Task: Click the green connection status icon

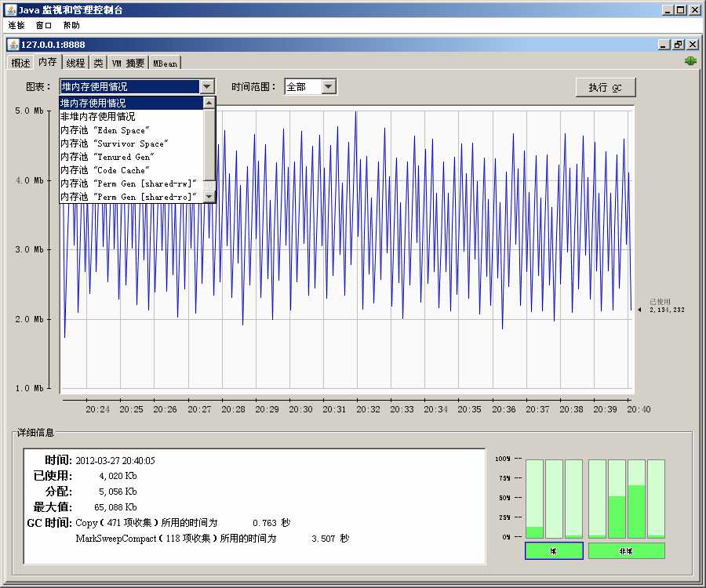Action: click(690, 61)
